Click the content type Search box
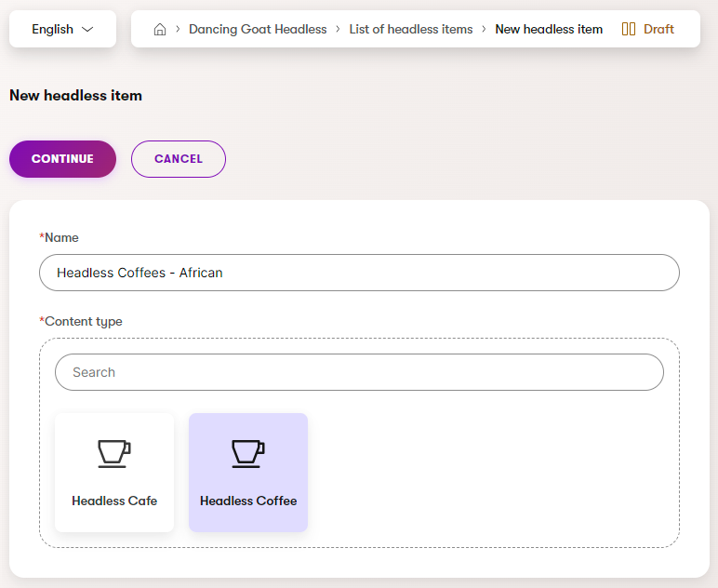718x588 pixels. coord(359,372)
